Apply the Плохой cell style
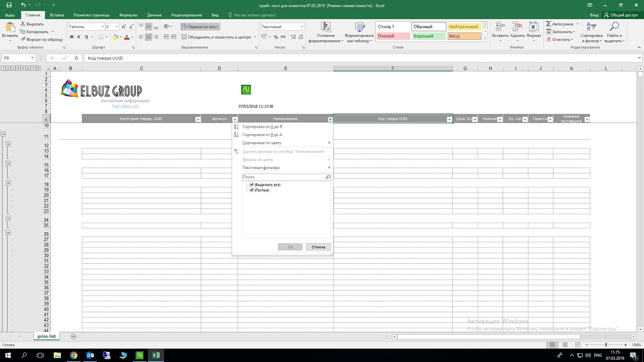 [x=393, y=36]
